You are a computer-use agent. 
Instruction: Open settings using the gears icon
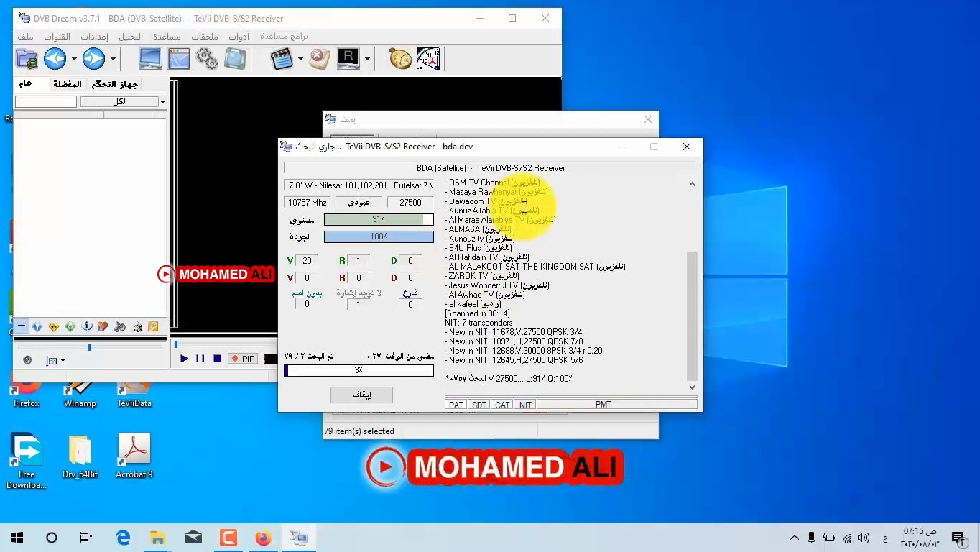tap(207, 59)
